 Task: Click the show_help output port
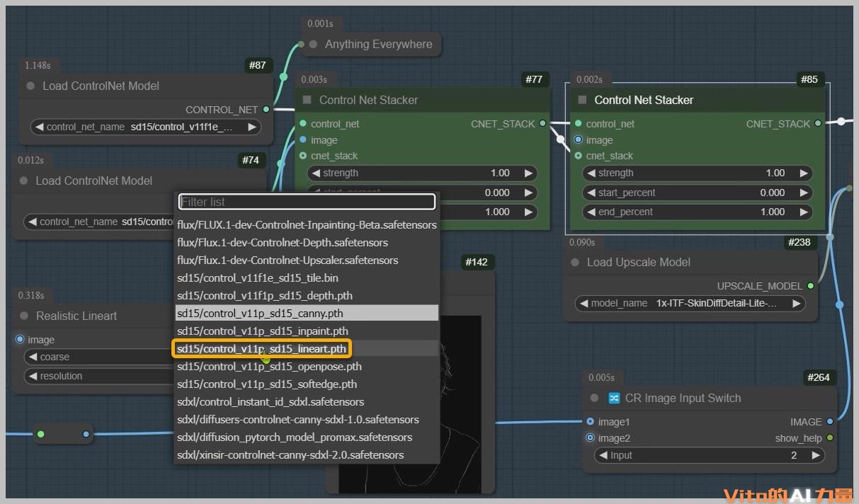coord(830,437)
